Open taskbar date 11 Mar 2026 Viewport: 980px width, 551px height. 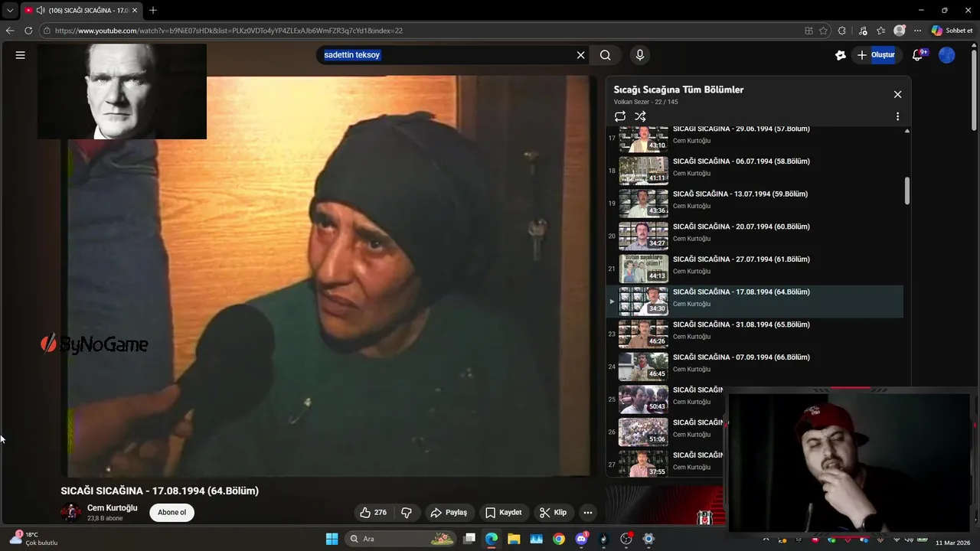952,543
